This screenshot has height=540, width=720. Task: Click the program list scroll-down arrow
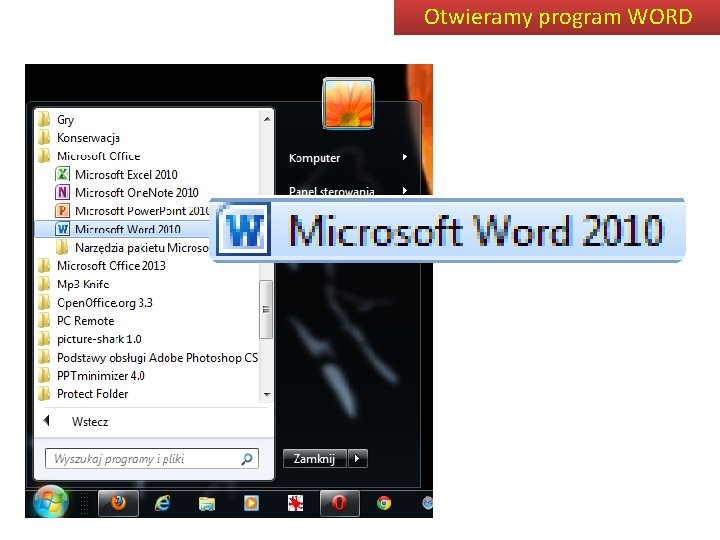pyautogui.click(x=267, y=394)
